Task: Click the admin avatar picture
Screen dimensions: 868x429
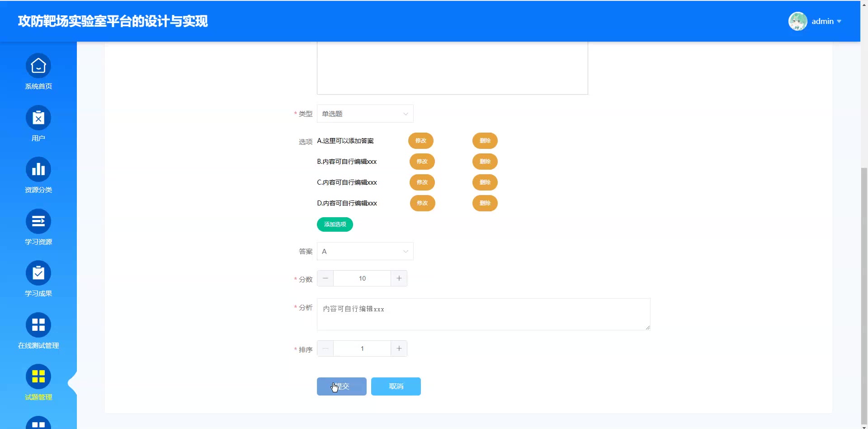Action: (x=798, y=21)
